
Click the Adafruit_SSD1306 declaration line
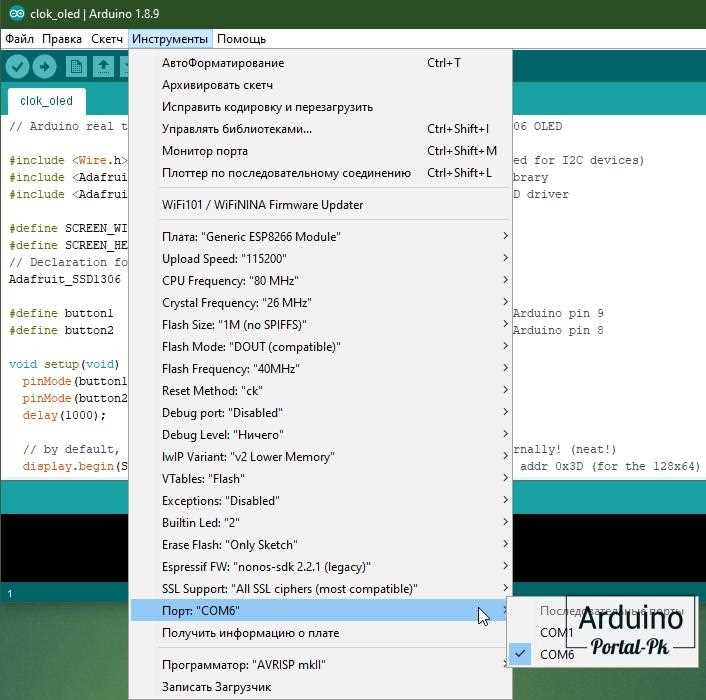point(65,280)
